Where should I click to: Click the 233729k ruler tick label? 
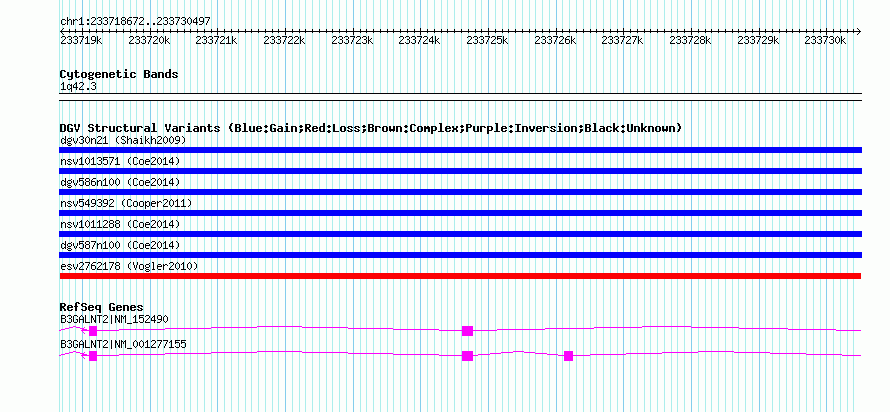click(x=758, y=40)
